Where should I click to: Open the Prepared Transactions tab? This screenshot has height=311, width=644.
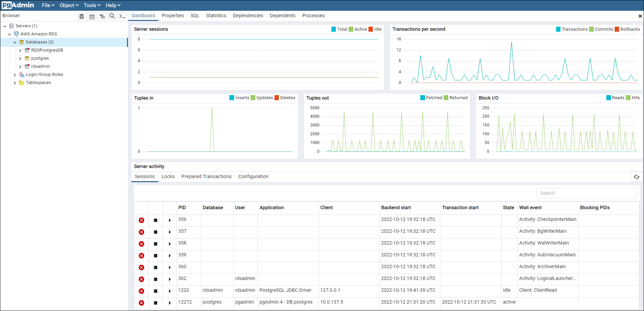click(206, 176)
